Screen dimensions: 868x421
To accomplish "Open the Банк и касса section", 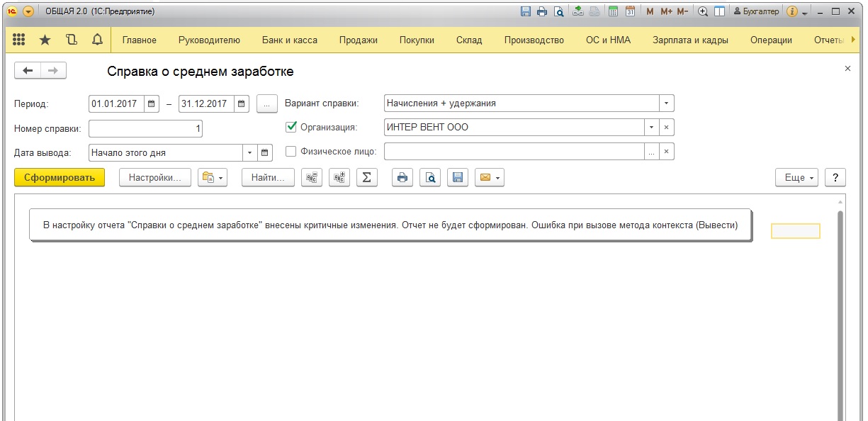I will point(289,40).
